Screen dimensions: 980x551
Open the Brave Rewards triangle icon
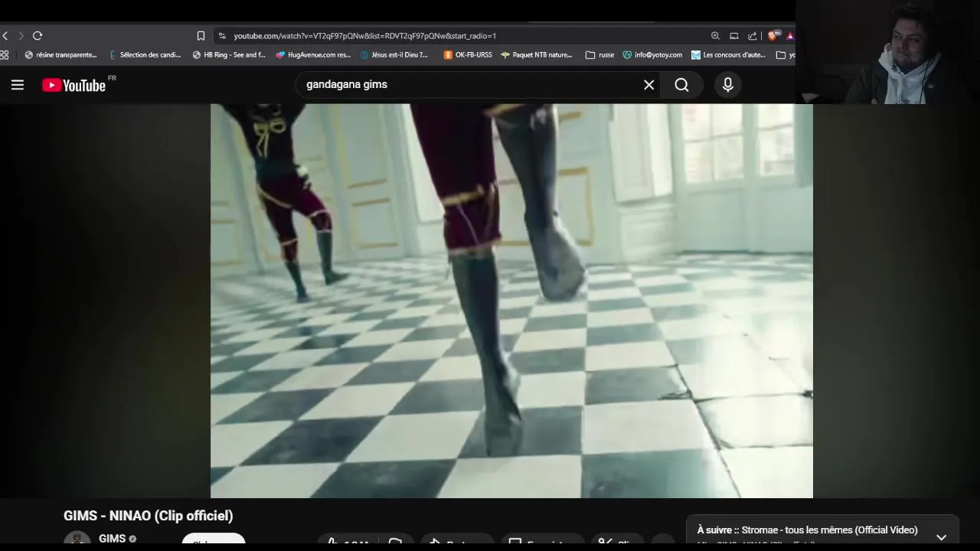[790, 36]
